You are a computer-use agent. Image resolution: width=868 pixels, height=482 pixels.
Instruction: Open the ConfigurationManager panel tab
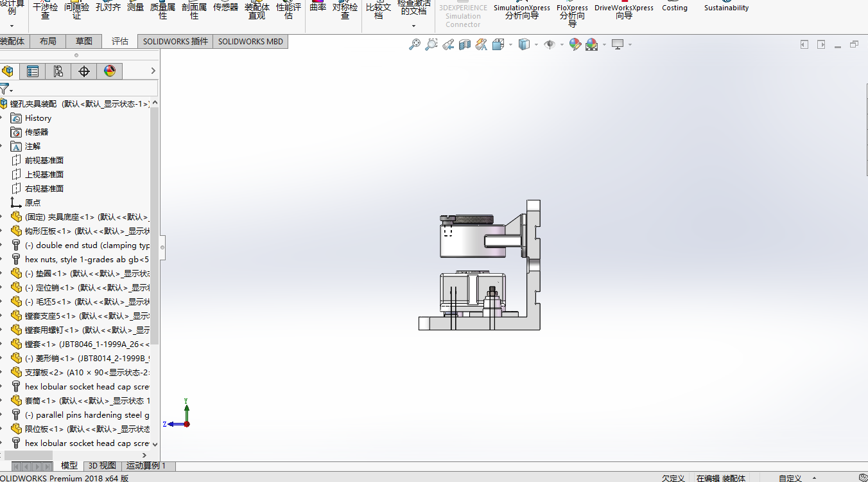[x=58, y=71]
